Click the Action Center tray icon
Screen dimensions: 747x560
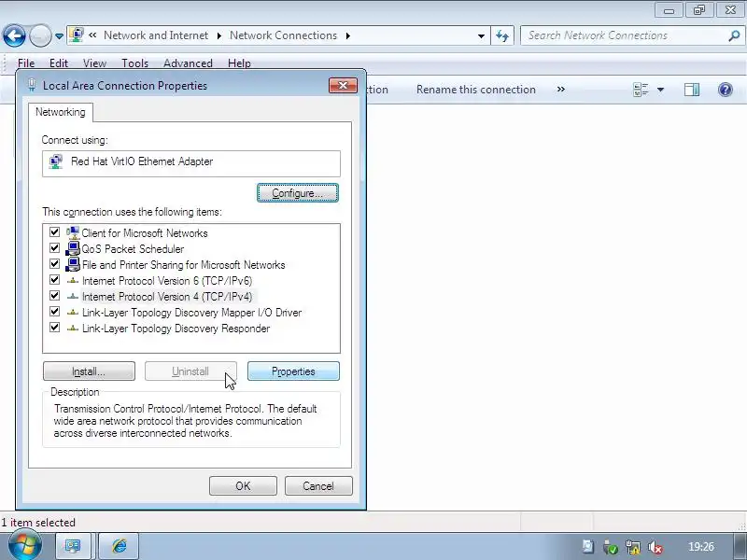tap(588, 547)
